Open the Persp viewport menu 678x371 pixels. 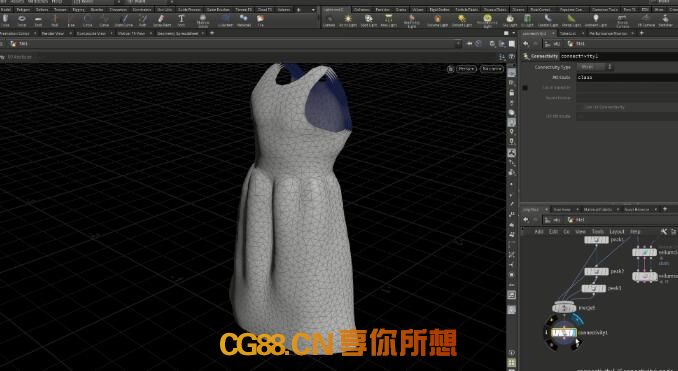467,69
